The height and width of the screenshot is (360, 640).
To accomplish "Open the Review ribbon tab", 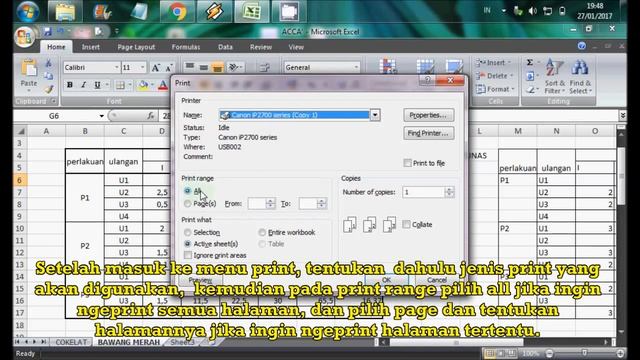I will pyautogui.click(x=261, y=47).
